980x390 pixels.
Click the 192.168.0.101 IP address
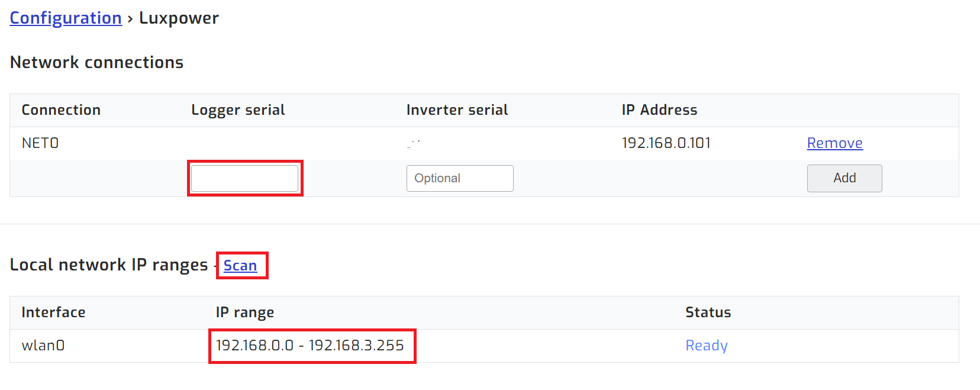tap(666, 143)
